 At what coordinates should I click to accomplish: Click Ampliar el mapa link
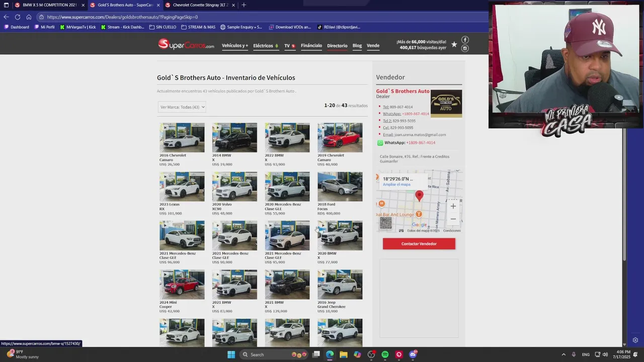pos(396,185)
